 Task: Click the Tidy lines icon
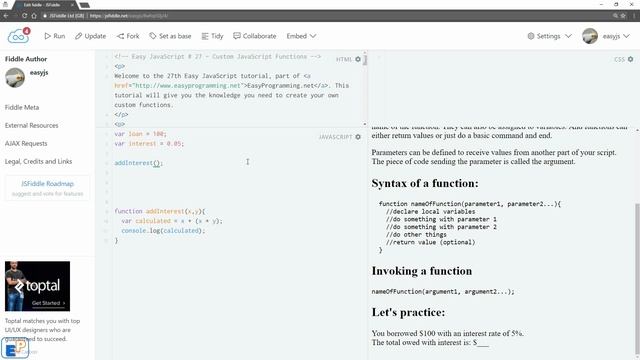(205, 36)
